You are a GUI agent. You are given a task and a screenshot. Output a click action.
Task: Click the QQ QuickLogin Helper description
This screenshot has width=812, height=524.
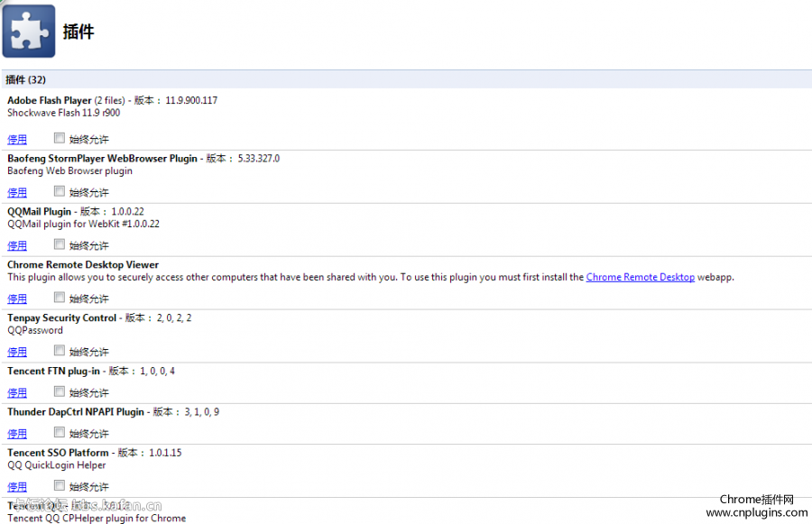pyautogui.click(x=57, y=465)
